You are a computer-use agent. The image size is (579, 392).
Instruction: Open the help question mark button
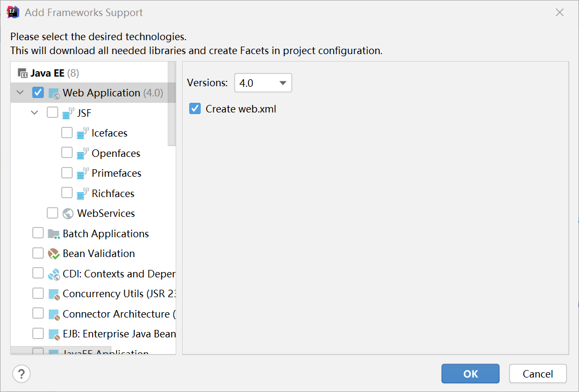[21, 374]
